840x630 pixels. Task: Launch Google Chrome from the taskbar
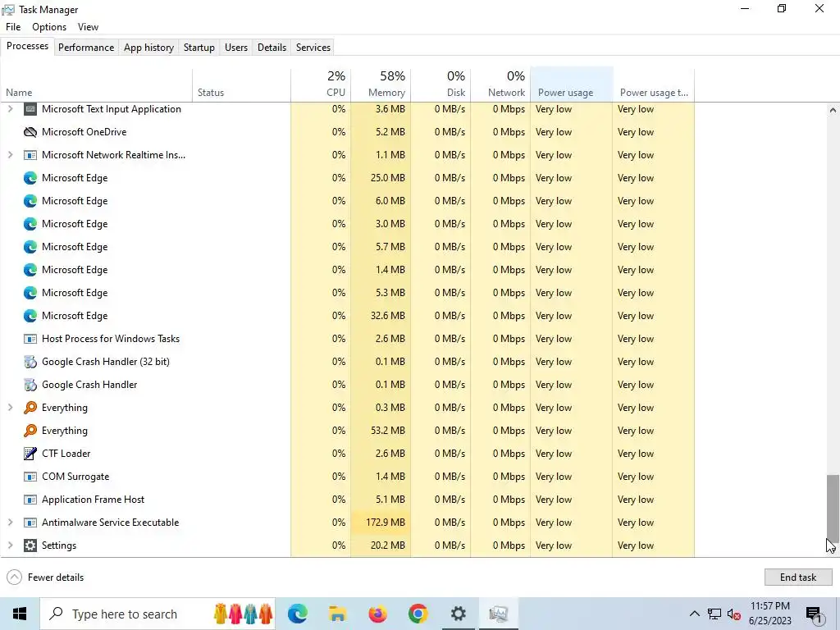coord(418,614)
